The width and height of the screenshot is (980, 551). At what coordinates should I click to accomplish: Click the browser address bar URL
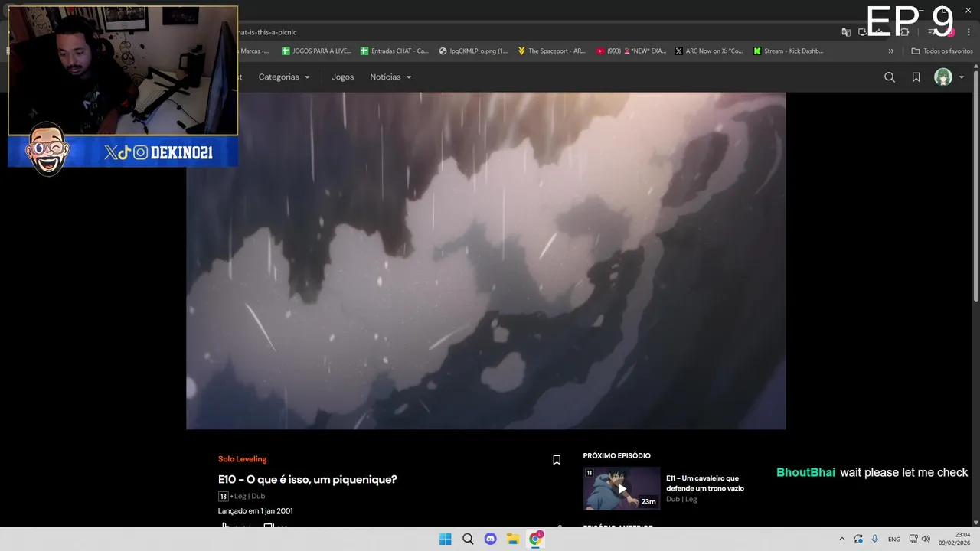(x=266, y=32)
